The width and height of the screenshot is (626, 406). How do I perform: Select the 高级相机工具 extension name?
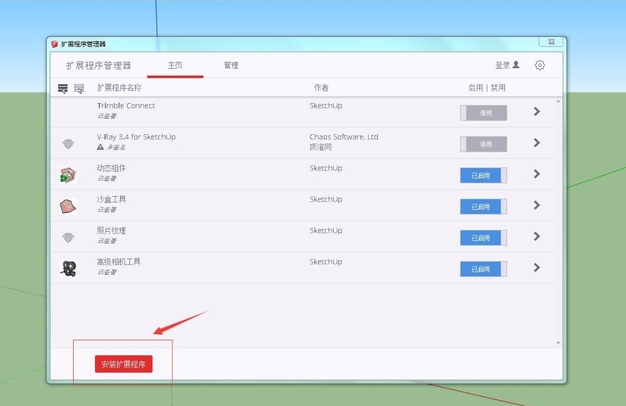tap(119, 261)
